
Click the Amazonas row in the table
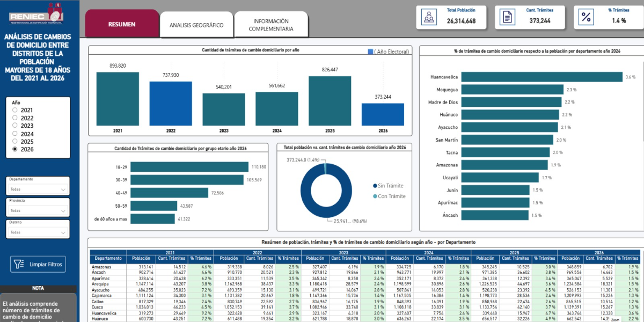365,267
